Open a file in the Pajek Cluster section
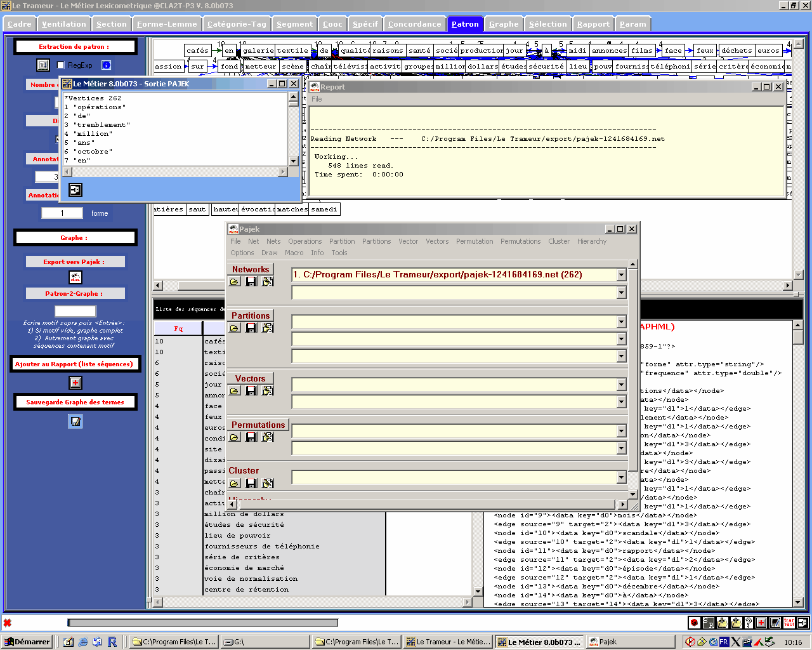Viewport: 812px width, 650px height. click(235, 483)
